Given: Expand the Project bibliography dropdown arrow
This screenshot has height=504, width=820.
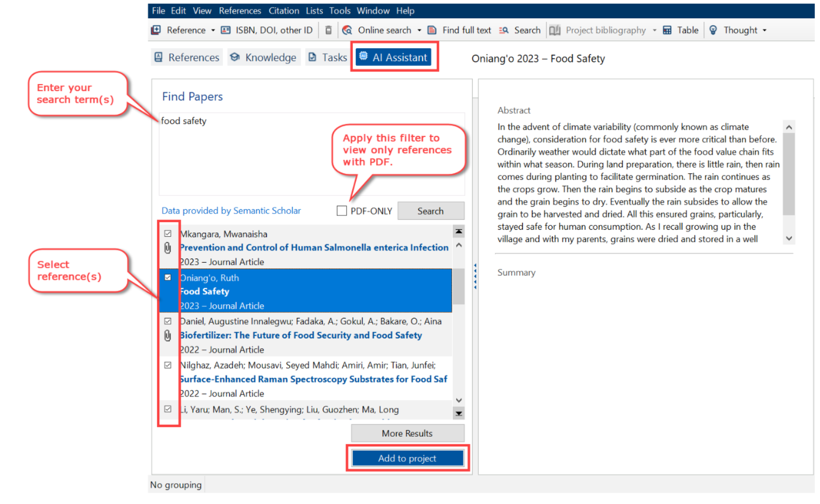Looking at the screenshot, I should 654,30.
